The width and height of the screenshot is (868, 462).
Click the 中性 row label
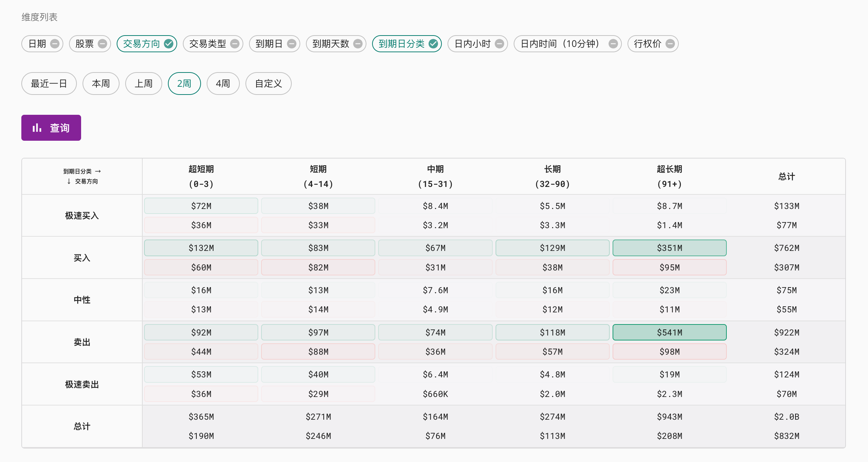click(82, 300)
